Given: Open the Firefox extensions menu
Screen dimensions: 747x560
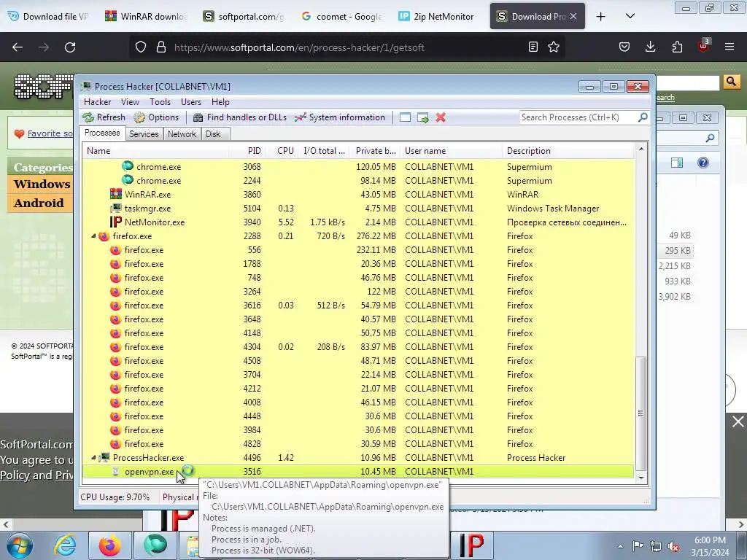Looking at the screenshot, I should [677, 47].
